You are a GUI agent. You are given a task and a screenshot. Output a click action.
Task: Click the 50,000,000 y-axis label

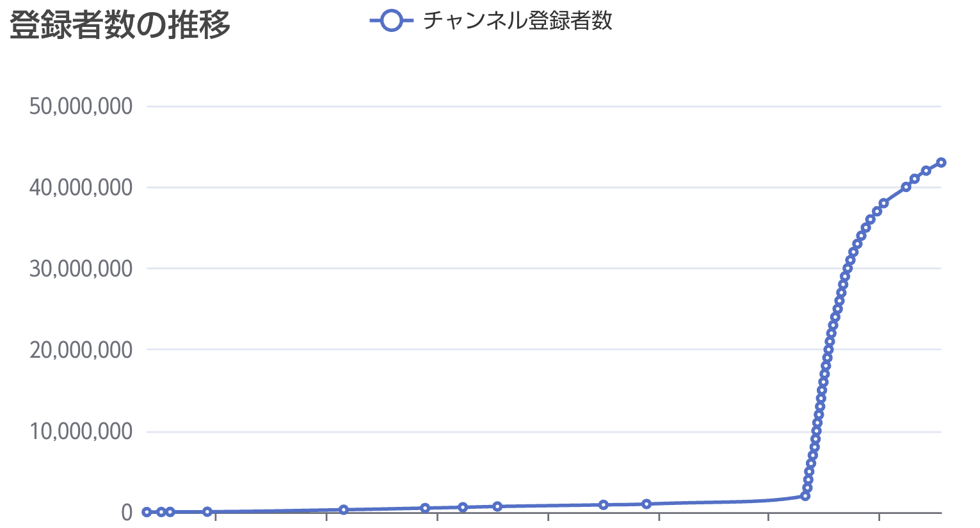(x=81, y=106)
